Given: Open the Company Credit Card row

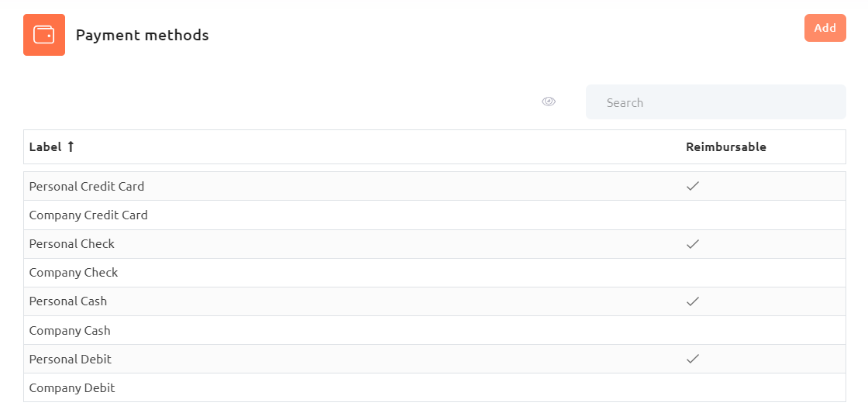Looking at the screenshot, I should point(435,215).
